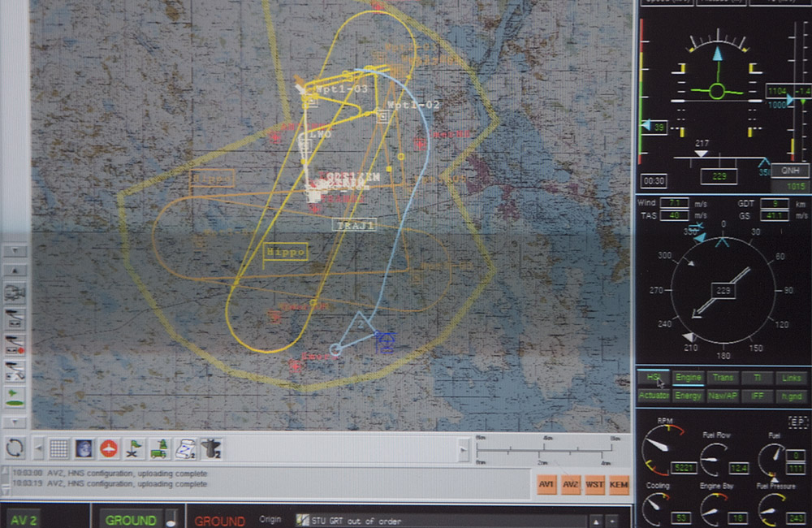Click the green ground vehicle icon
The height and width of the screenshot is (528, 812).
pyautogui.click(x=159, y=448)
